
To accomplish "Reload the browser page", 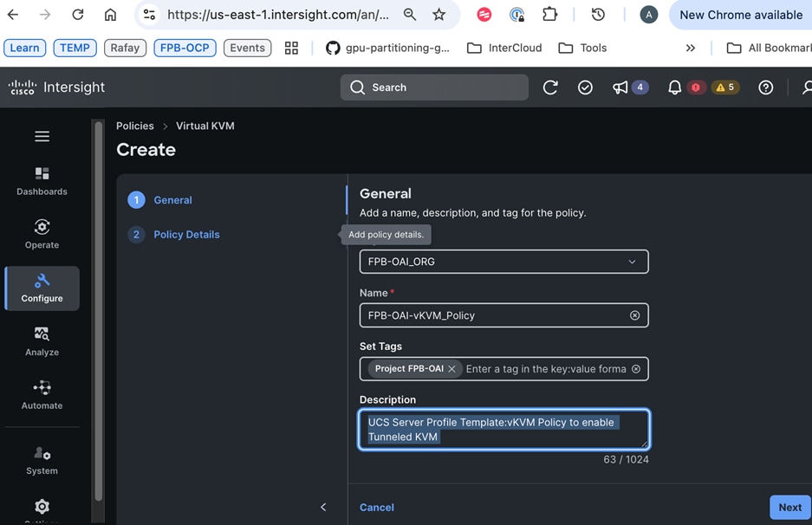I will coord(78,15).
